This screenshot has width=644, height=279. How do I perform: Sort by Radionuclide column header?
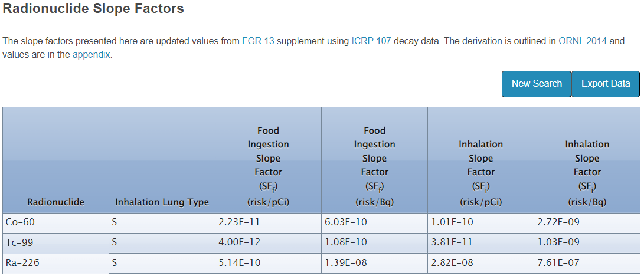(55, 202)
